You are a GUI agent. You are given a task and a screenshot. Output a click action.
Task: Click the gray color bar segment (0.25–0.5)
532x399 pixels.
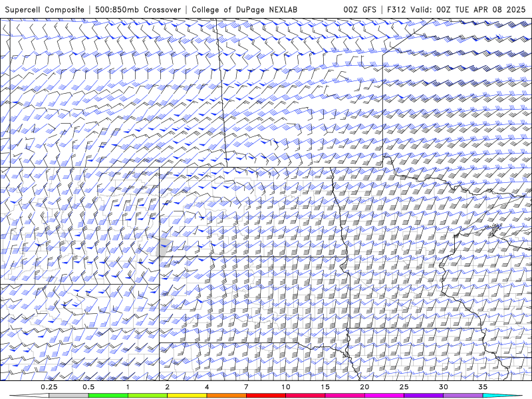pyautogui.click(x=68, y=396)
